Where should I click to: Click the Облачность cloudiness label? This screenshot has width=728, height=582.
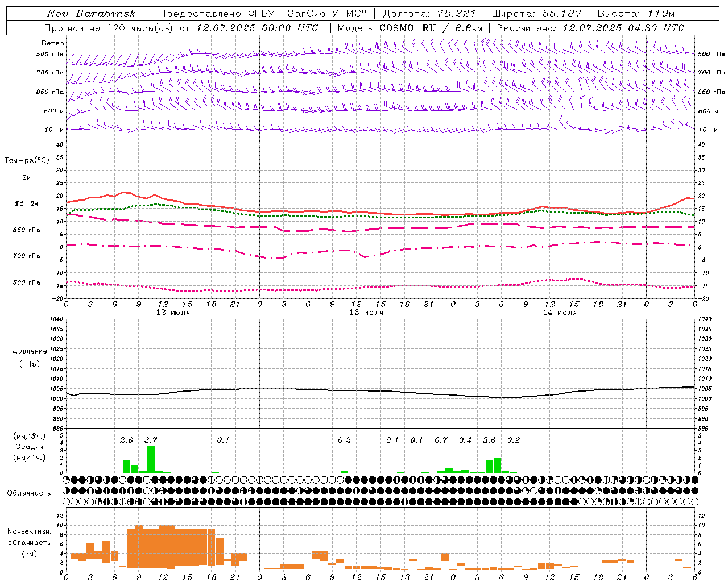coord(29,493)
